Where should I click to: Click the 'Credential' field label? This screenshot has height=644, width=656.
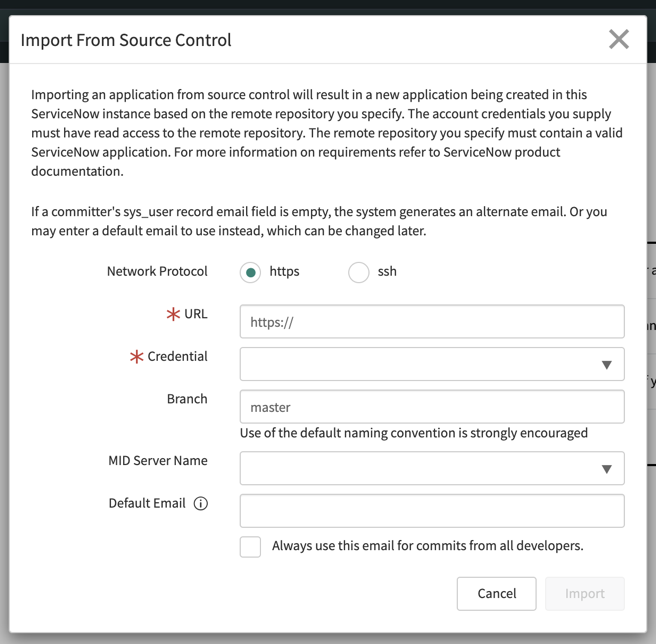pyautogui.click(x=177, y=356)
